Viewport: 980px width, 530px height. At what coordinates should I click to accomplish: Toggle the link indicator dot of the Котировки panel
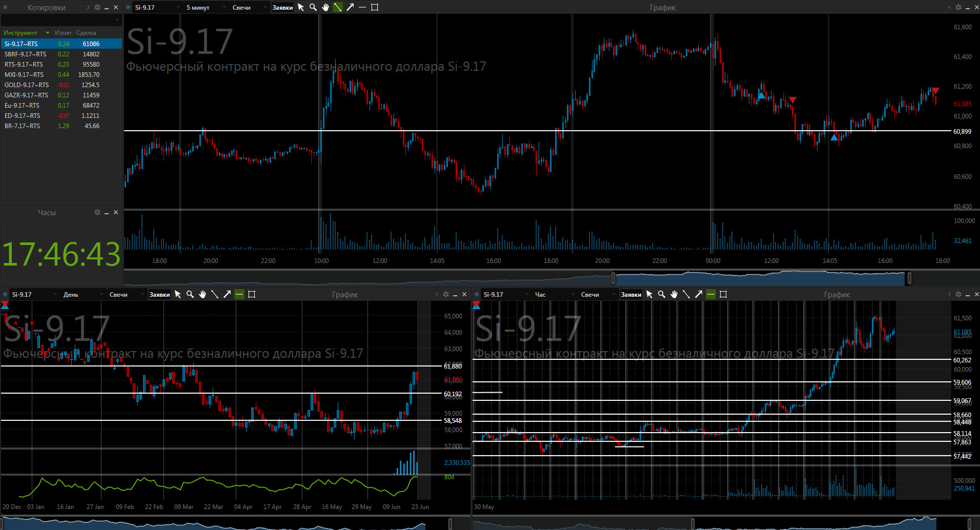click(5, 7)
